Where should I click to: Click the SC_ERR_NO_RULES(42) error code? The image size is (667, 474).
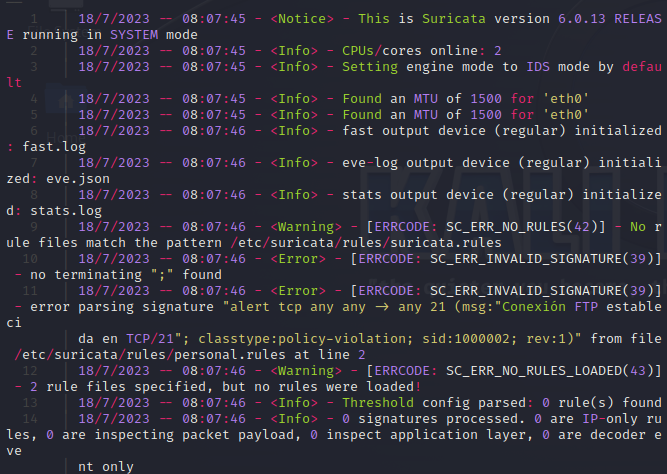point(522,227)
